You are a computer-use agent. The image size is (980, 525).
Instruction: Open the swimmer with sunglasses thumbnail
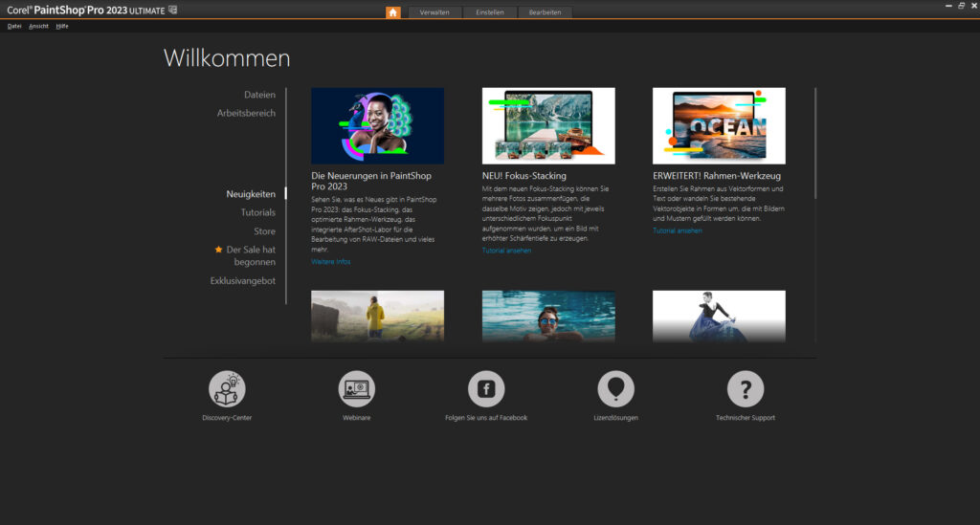click(x=548, y=316)
